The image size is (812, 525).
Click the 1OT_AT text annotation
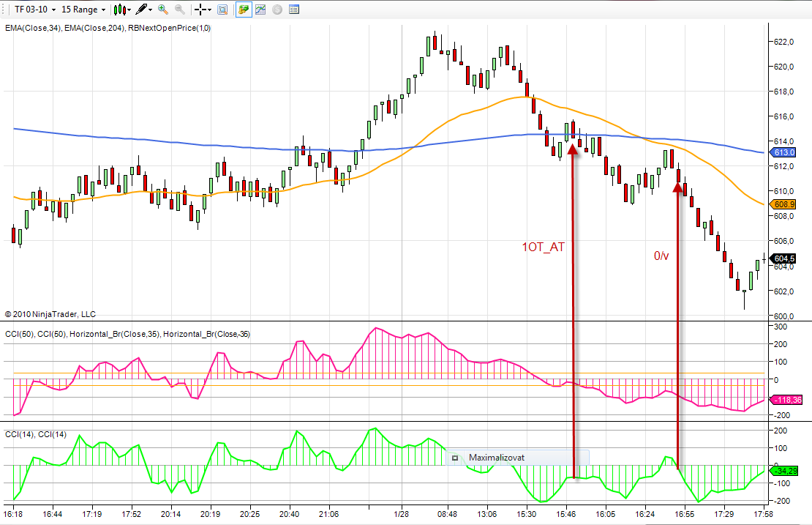543,247
